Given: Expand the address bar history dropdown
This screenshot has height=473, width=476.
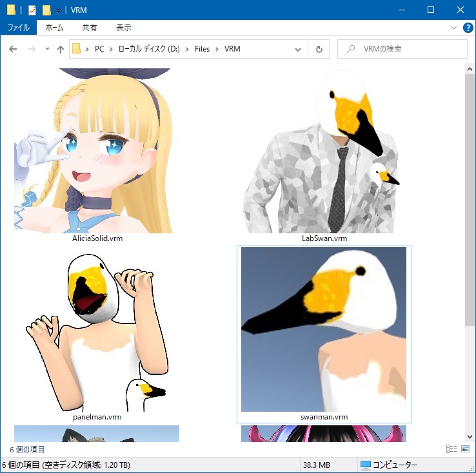Looking at the screenshot, I should point(298,49).
